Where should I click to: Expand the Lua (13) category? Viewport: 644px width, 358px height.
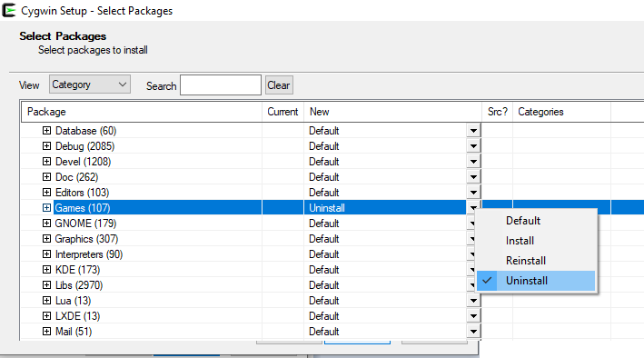[47, 301]
